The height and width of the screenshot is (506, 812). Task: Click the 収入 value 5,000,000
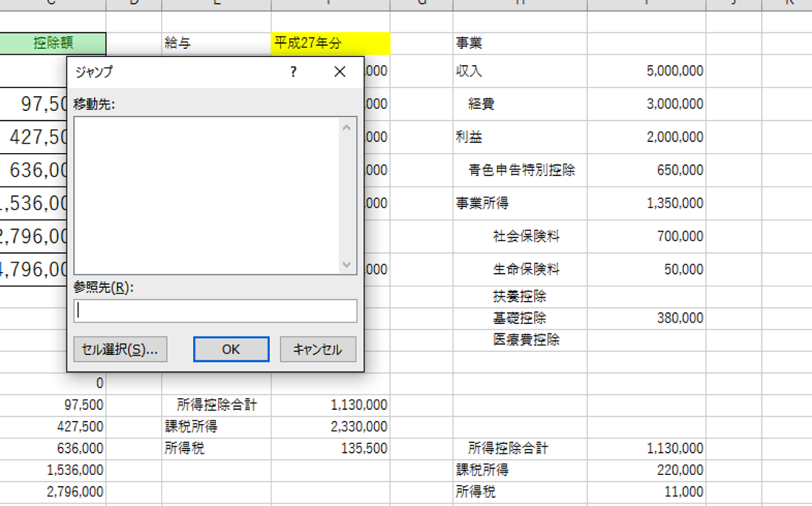[x=674, y=71]
